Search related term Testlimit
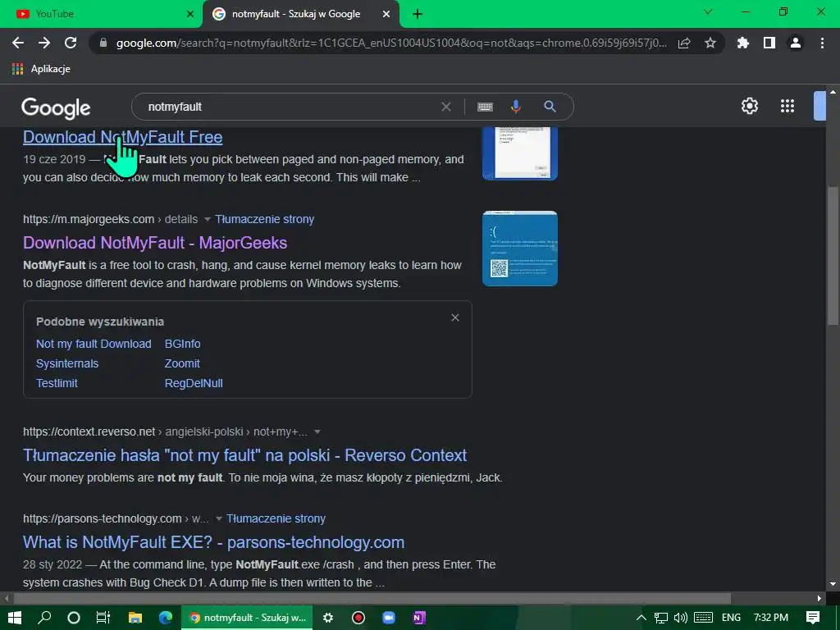 (57, 384)
